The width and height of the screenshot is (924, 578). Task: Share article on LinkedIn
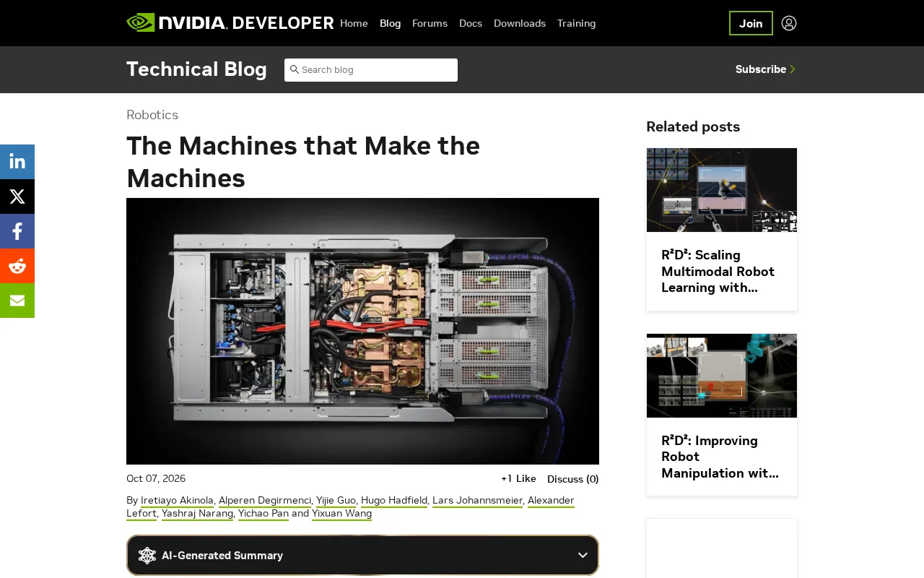17,162
